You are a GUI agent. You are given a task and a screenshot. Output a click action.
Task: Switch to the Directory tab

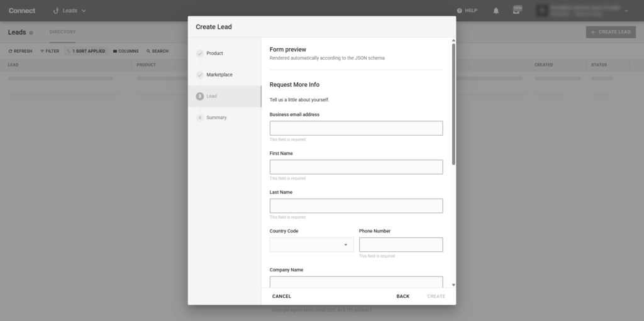coord(62,32)
